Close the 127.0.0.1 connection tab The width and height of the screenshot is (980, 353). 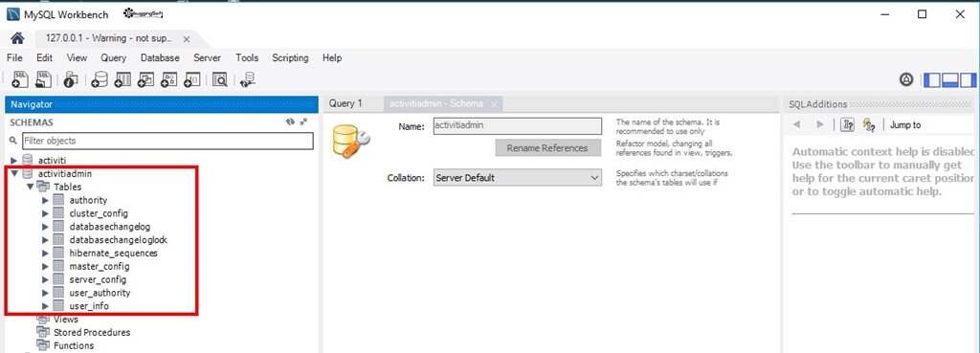coord(187,38)
